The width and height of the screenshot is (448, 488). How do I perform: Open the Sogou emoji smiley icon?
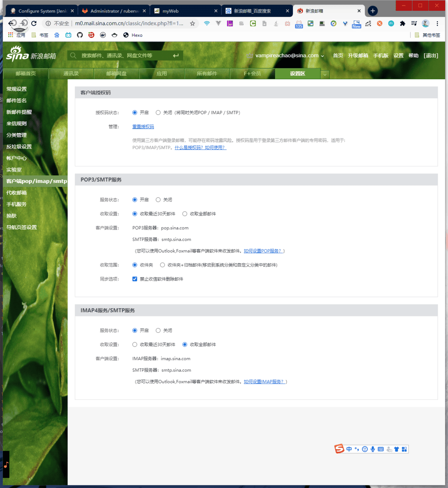(364, 449)
